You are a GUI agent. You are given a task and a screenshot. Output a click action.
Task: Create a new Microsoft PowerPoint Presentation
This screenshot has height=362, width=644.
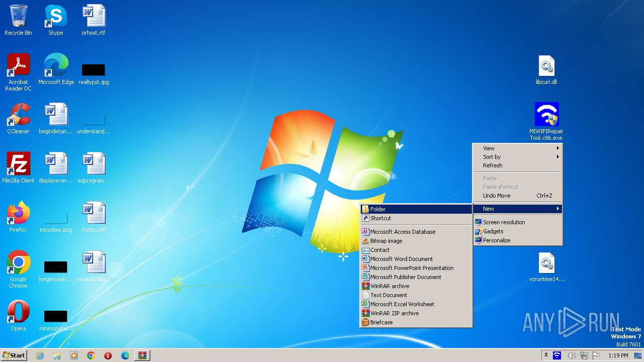416,268
